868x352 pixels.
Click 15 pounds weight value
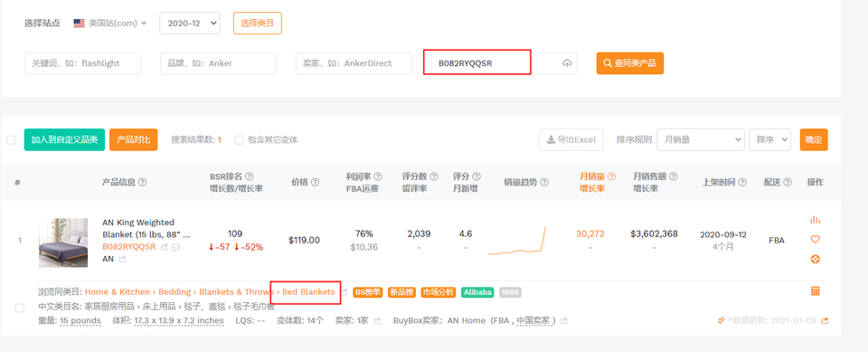[80, 321]
